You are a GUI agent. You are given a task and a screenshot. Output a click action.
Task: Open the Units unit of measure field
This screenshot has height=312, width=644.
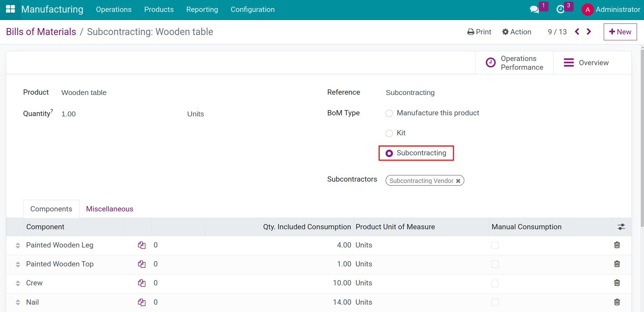(x=195, y=114)
